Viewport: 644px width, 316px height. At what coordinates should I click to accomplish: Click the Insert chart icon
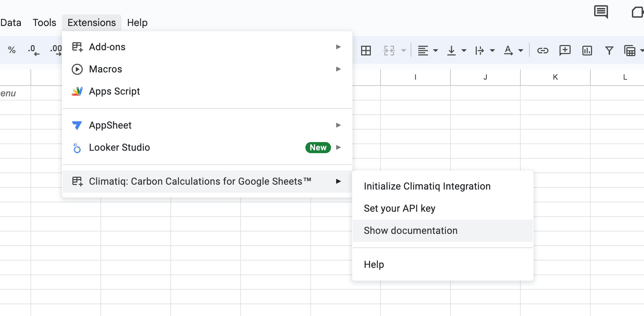[x=587, y=51]
